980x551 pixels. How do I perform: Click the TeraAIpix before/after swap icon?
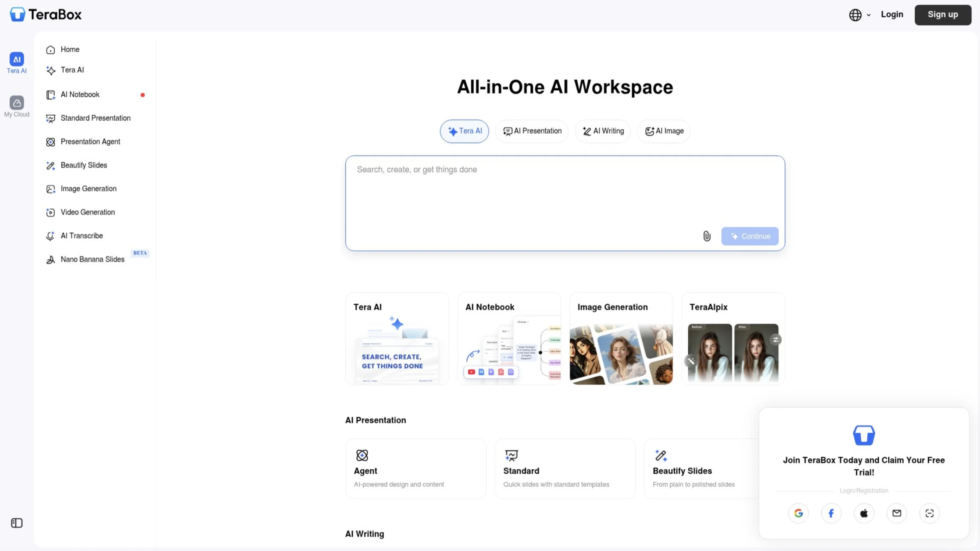point(775,339)
